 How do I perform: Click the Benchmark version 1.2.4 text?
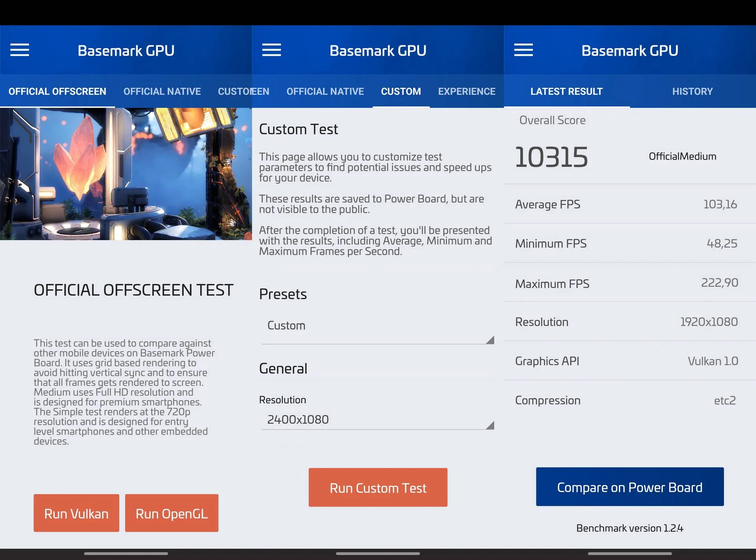pos(630,528)
